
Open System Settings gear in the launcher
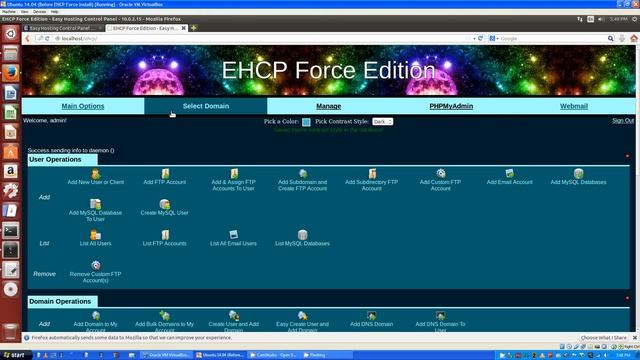coord(11,191)
